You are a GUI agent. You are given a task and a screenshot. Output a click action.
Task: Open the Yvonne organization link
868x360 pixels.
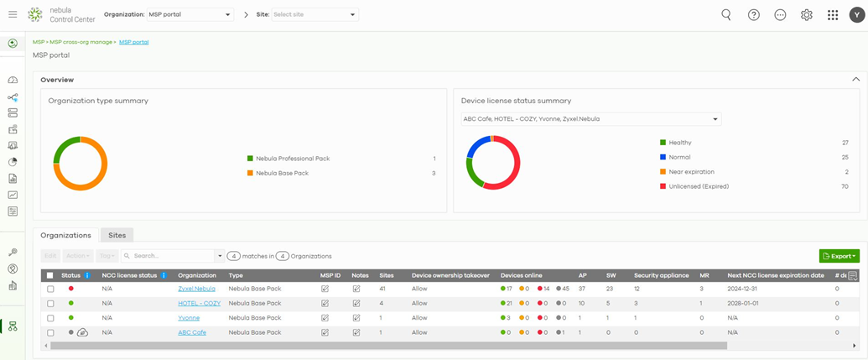pyautogui.click(x=189, y=318)
